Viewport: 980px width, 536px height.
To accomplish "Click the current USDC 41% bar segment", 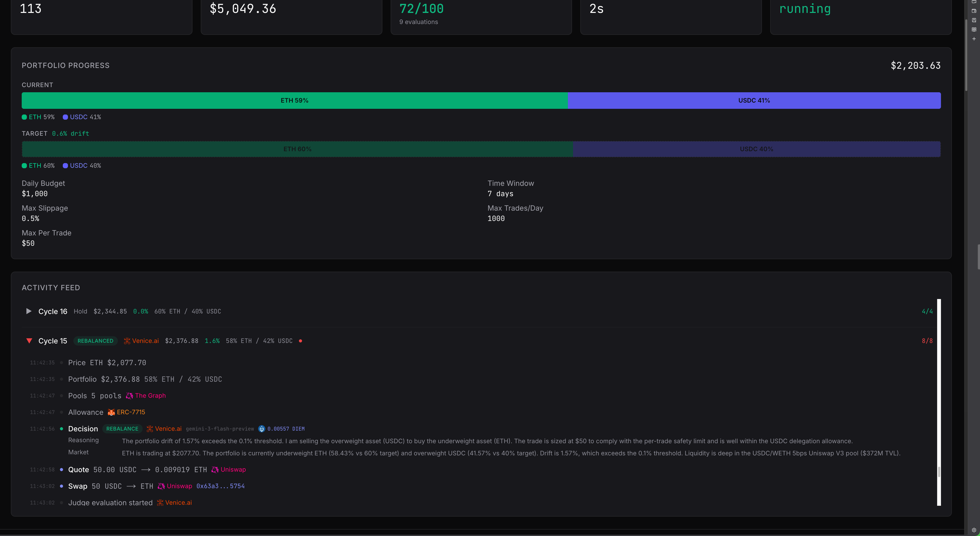I will pyautogui.click(x=754, y=101).
